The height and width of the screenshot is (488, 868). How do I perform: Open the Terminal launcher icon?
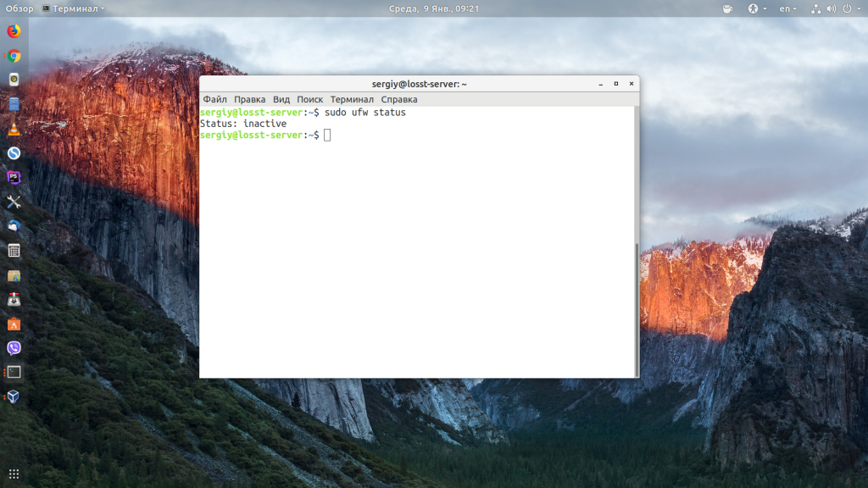(x=14, y=373)
